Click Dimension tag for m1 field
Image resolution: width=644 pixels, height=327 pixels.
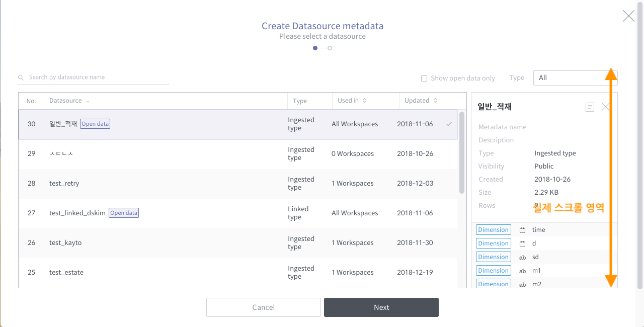point(493,271)
